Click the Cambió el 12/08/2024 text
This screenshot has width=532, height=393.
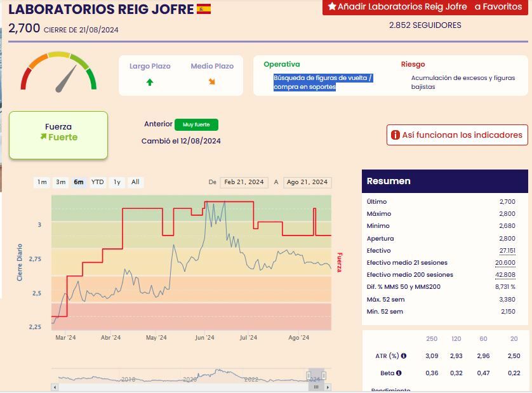[x=181, y=141]
